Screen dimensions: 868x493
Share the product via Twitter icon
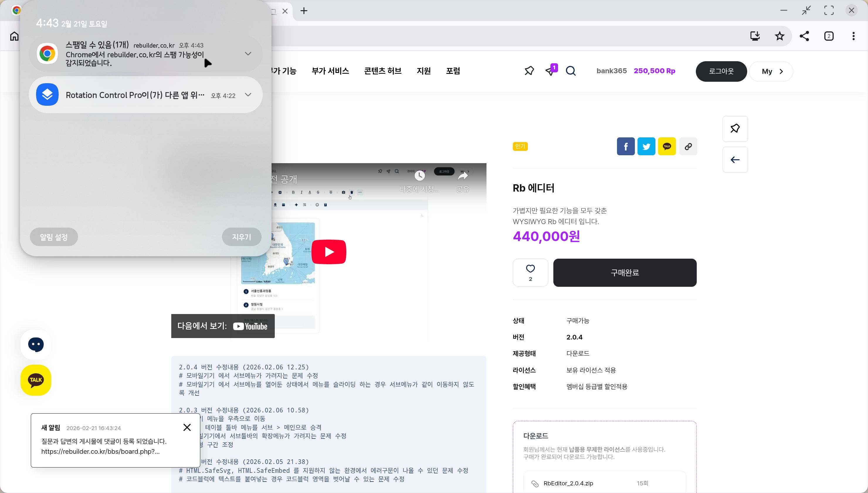[x=646, y=146]
